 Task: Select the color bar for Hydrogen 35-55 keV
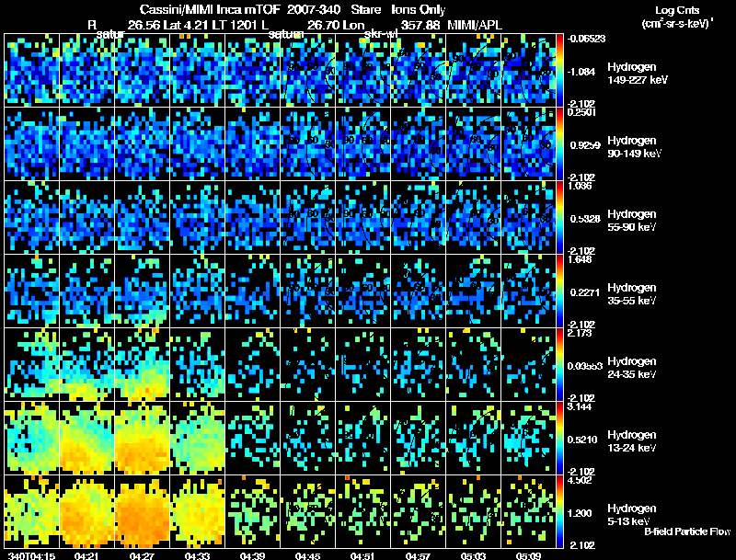559,291
